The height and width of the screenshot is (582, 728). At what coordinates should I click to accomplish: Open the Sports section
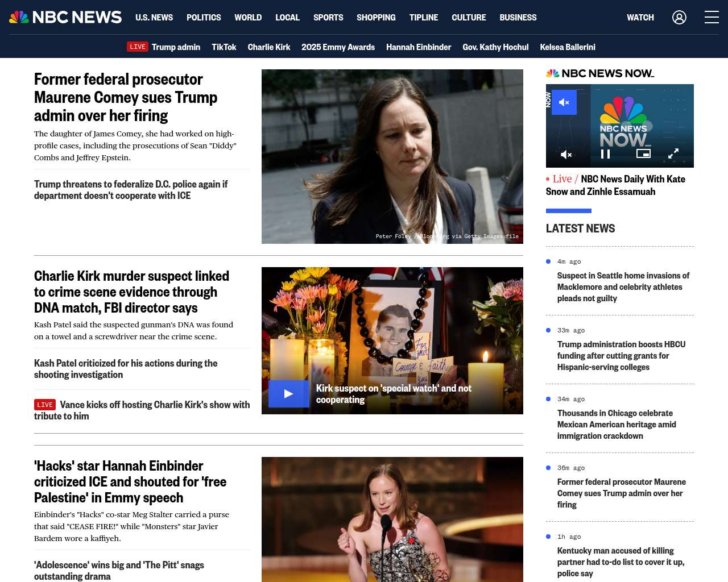click(x=328, y=18)
